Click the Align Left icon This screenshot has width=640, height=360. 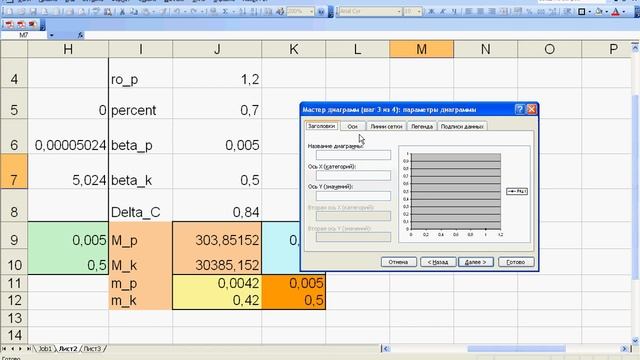pyautogui.click(x=469, y=12)
